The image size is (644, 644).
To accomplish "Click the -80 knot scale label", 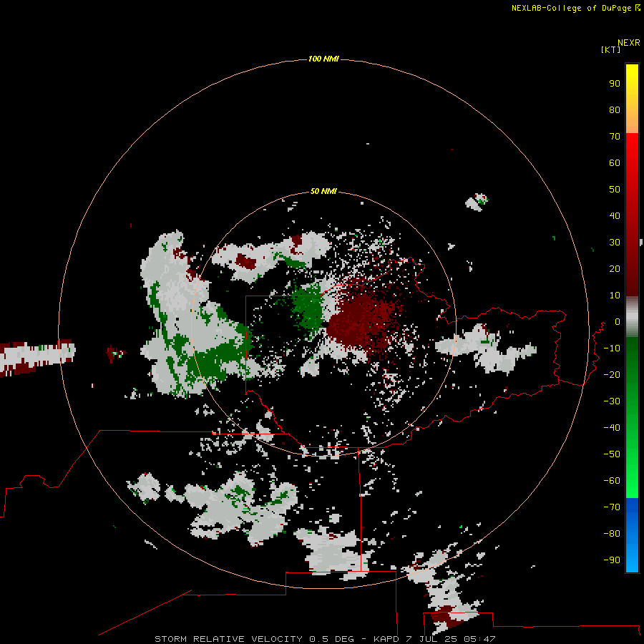I will click(612, 534).
